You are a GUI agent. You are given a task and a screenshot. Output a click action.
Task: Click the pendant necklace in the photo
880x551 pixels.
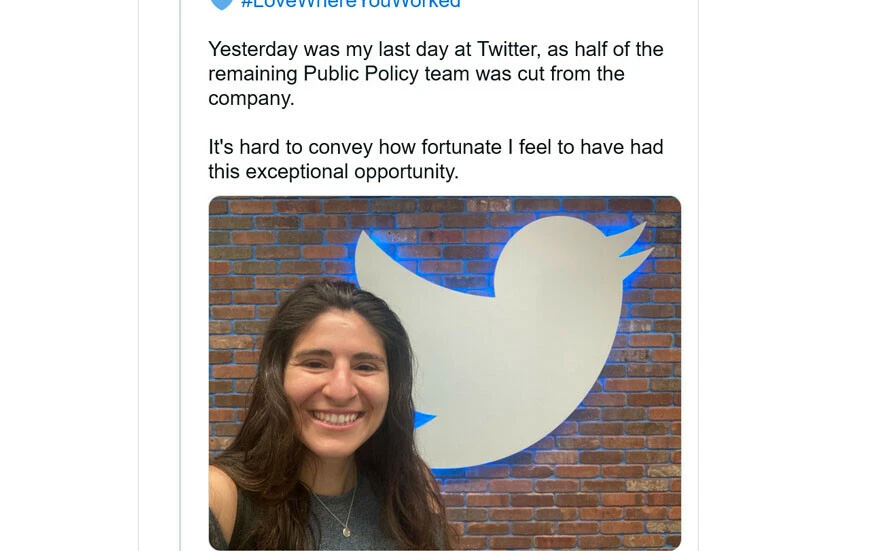coord(346,530)
